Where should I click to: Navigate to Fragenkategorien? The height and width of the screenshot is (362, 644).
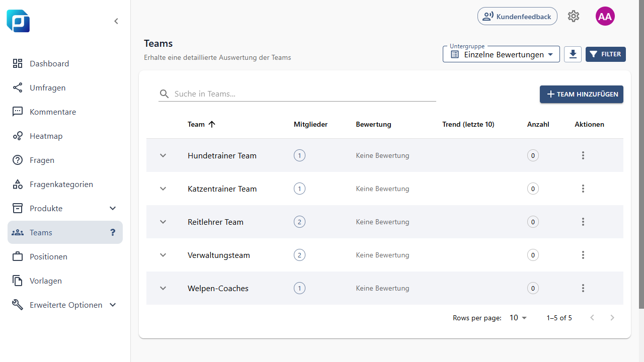point(65,184)
